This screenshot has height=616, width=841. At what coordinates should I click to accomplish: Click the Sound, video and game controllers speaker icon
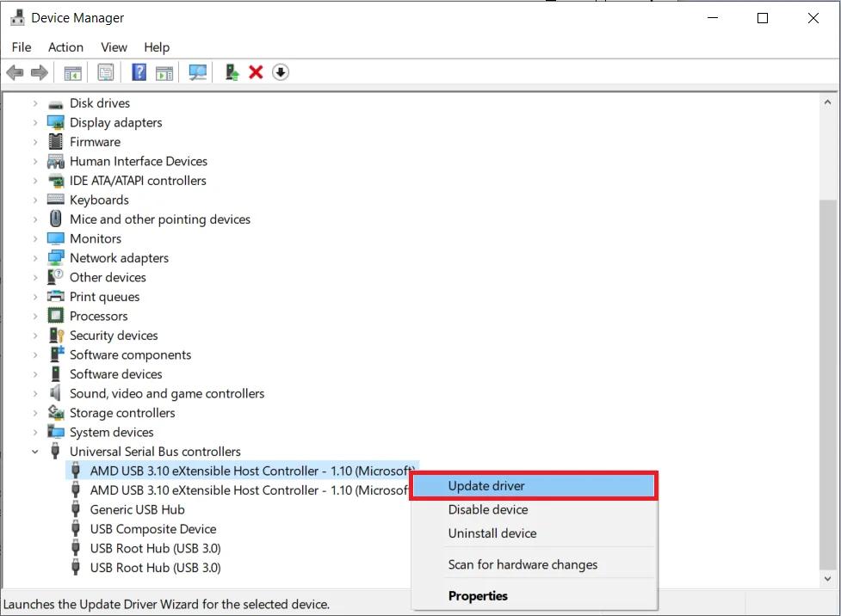pyautogui.click(x=56, y=393)
